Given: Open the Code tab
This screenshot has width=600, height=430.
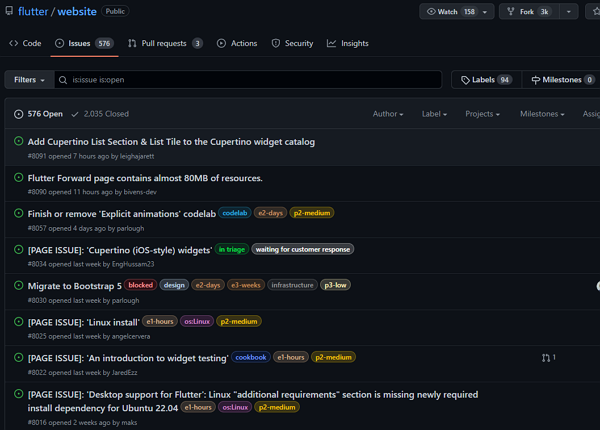Looking at the screenshot, I should 25,43.
